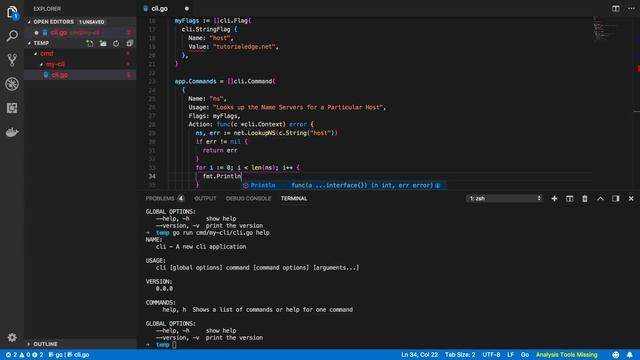Screen dimensions: 640x360
Task: Switch to the DEBUG CONSOLE tab
Action: [248, 198]
